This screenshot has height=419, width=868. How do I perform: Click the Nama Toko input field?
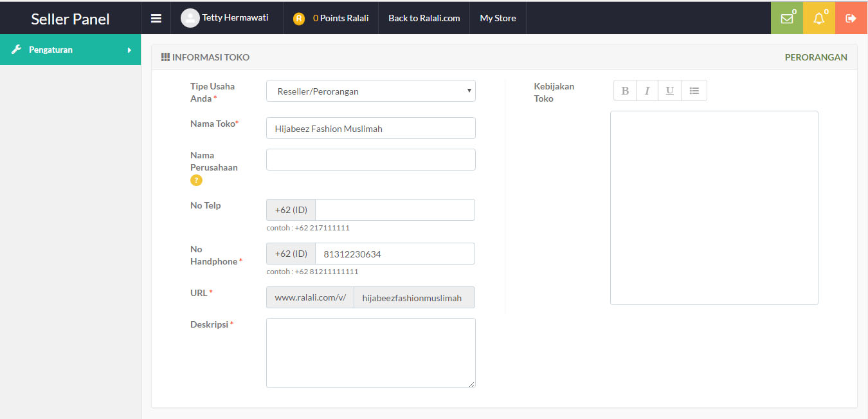pos(371,128)
